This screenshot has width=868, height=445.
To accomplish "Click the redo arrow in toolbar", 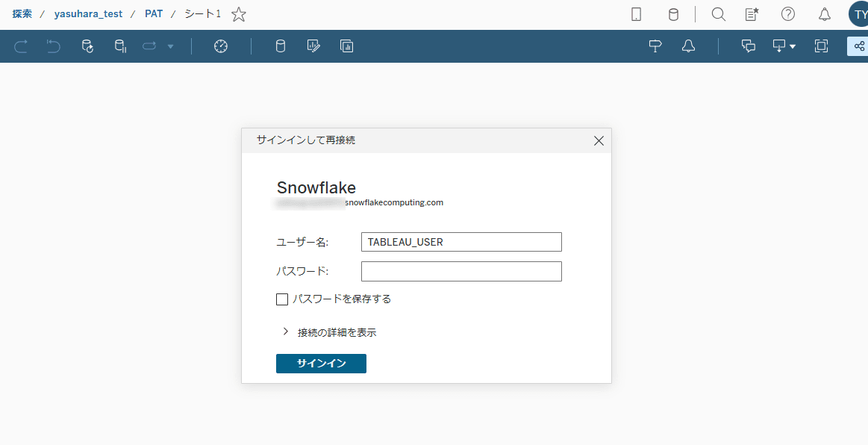I will [20, 46].
